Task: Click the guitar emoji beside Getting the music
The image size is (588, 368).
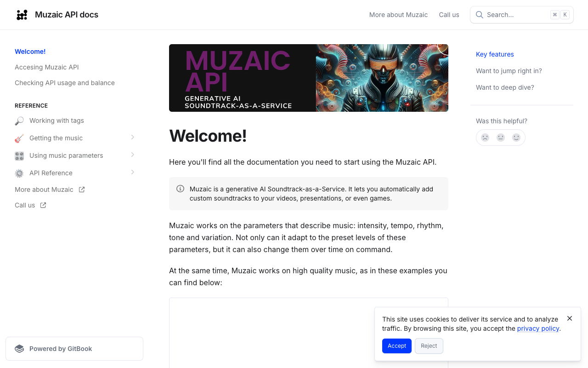Action: tap(19, 138)
